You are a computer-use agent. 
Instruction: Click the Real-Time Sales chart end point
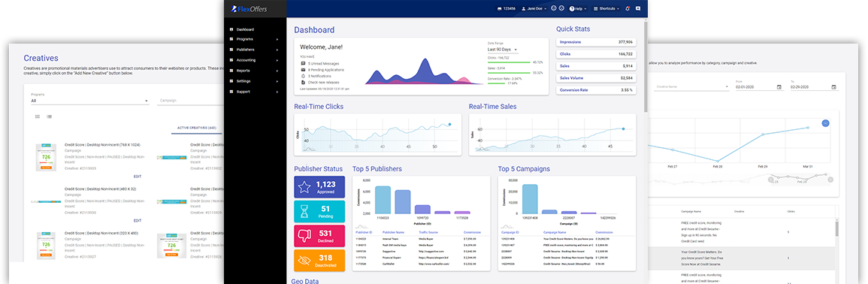coord(623,129)
